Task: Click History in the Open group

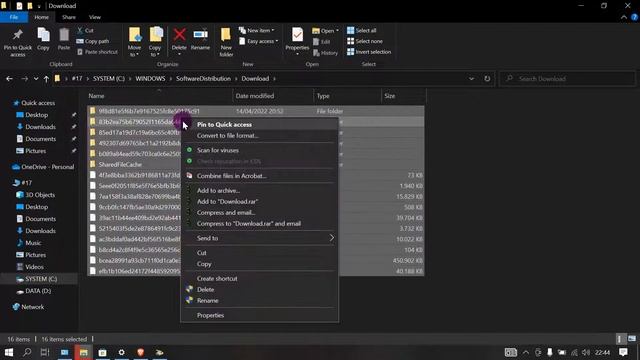Action: pos(325,53)
